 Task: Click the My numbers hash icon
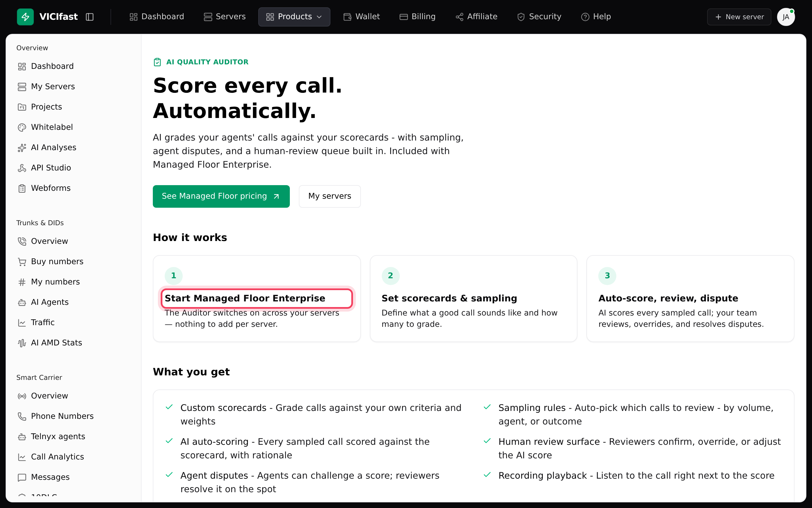coord(22,282)
